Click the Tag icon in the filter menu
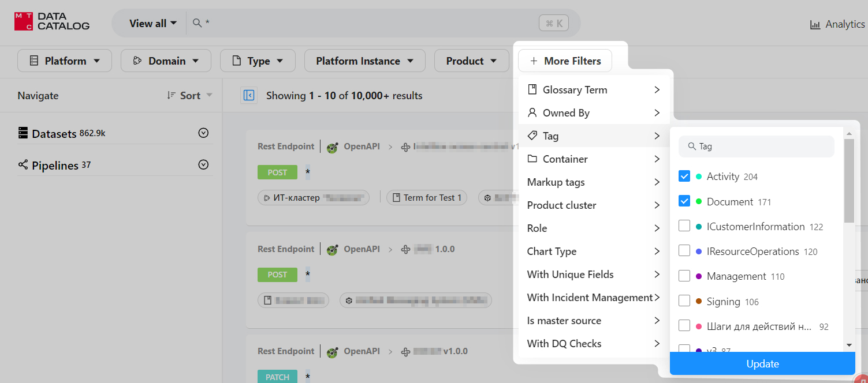 532,136
